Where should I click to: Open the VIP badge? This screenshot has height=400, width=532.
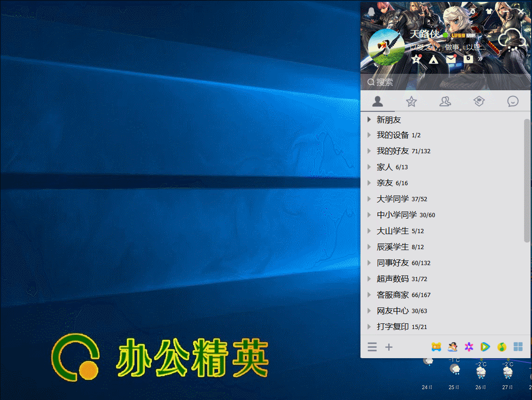pos(471,35)
